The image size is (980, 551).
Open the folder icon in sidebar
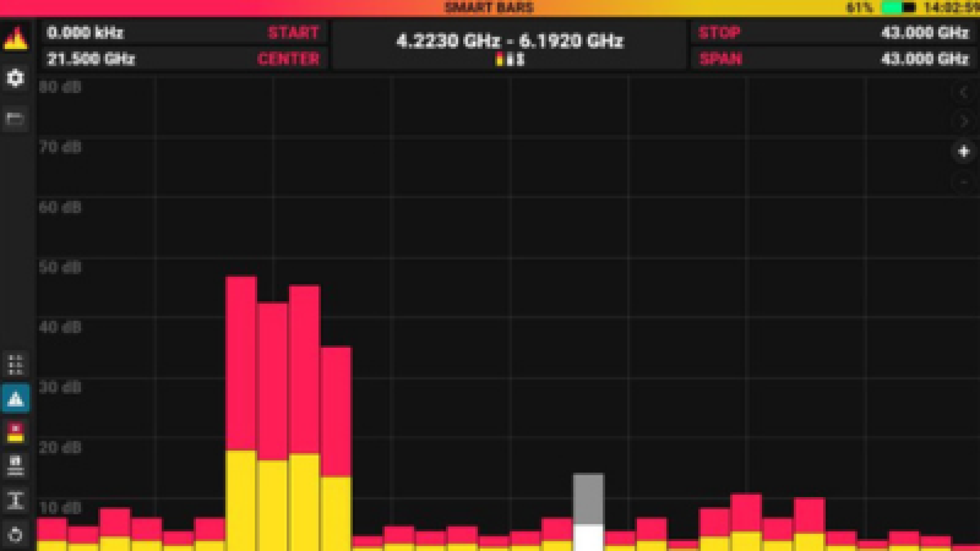15,119
